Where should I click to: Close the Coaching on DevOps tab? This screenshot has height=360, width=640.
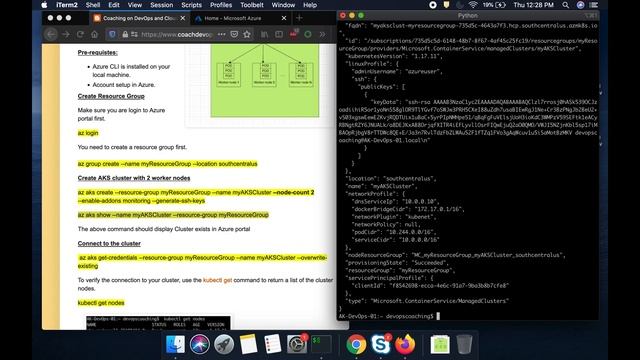183,18
